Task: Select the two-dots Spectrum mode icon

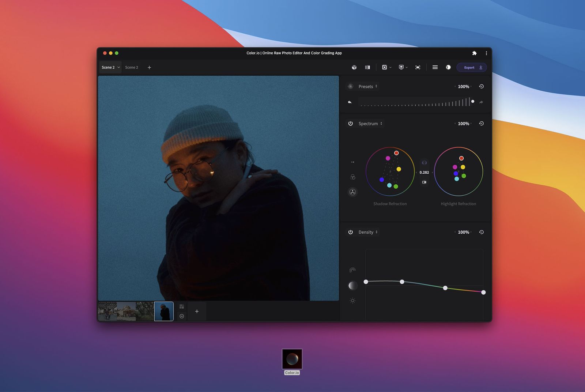Action: tap(352, 162)
